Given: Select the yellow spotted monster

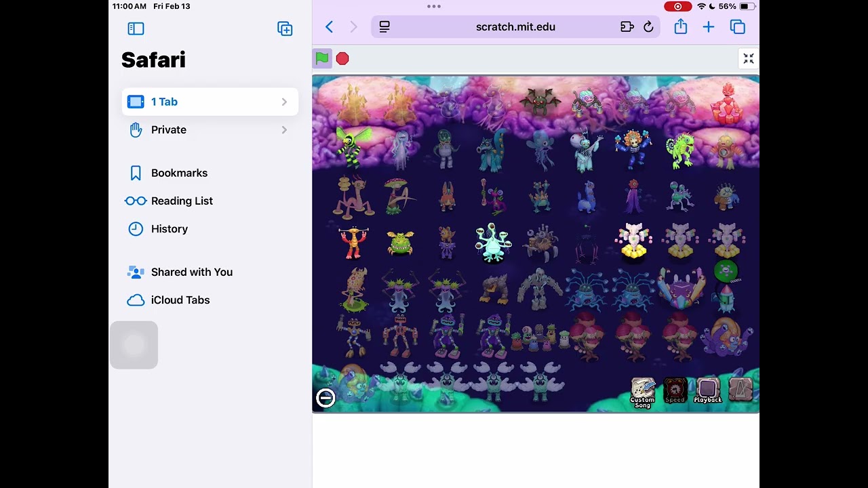Looking at the screenshot, I should (354, 290).
